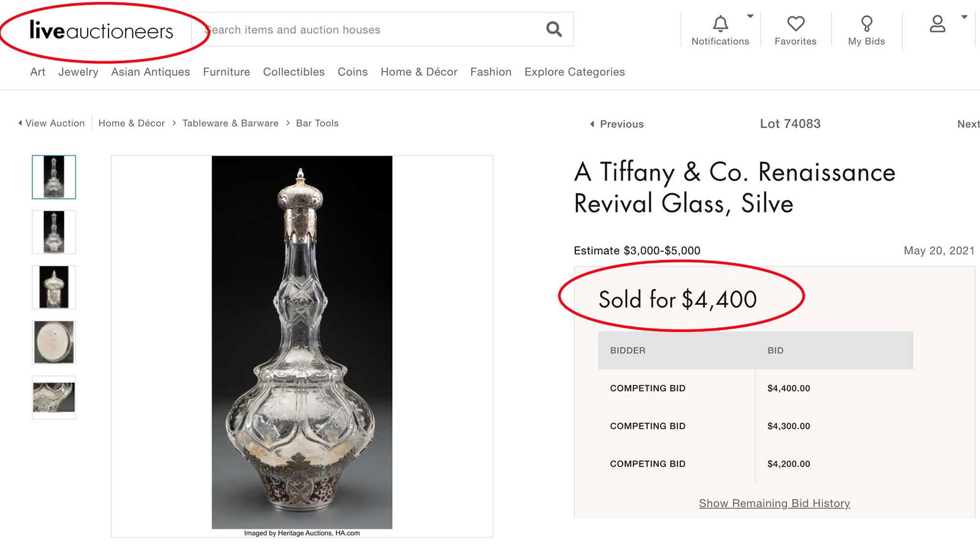Click the Previous lot arrow
Screen dimensions: 980x548
[592, 124]
